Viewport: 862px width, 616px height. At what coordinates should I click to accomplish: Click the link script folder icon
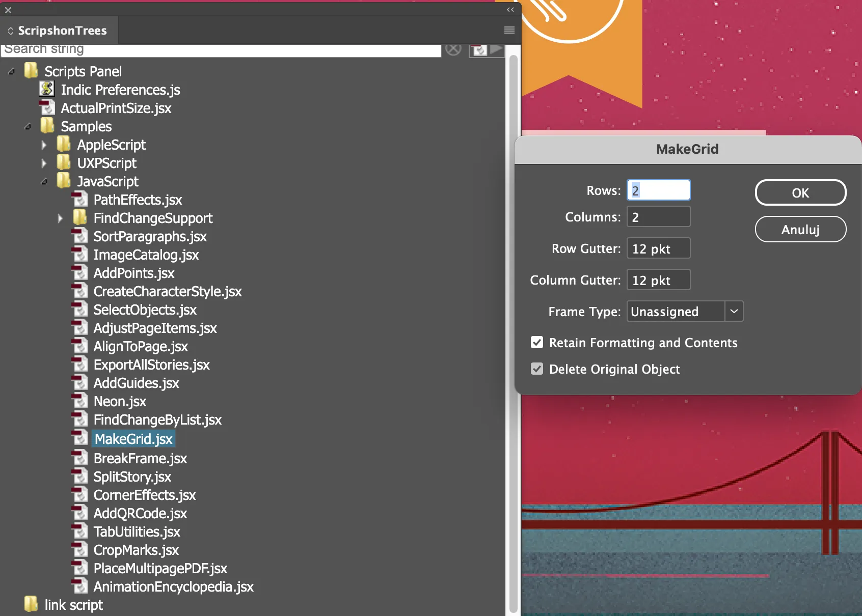31,605
